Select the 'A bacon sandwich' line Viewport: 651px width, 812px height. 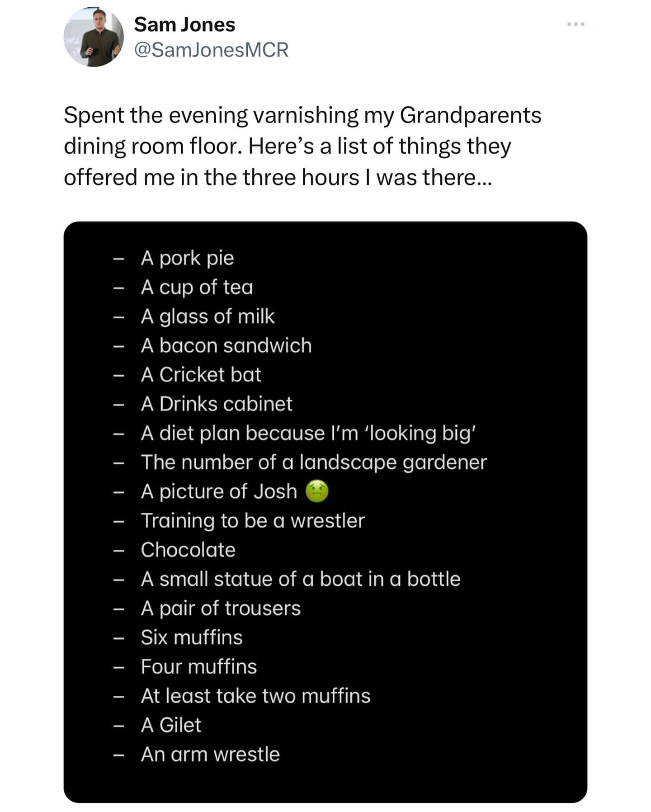[226, 346]
